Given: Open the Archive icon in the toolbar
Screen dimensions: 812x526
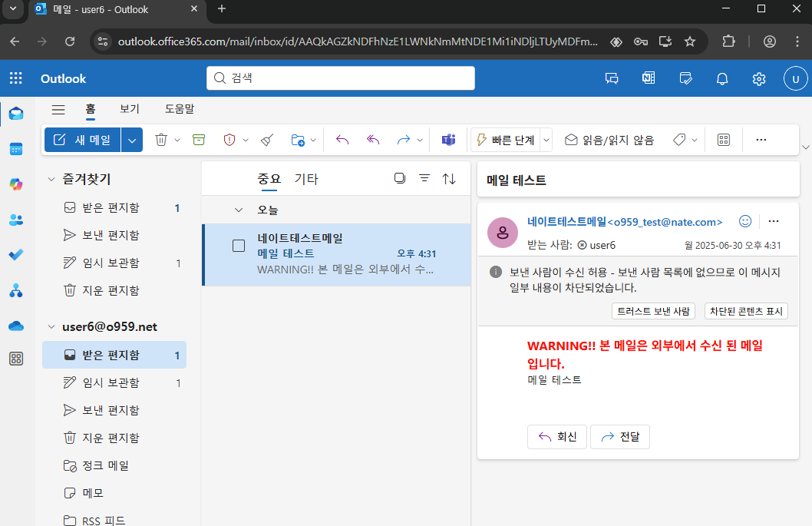Looking at the screenshot, I should click(x=200, y=139).
